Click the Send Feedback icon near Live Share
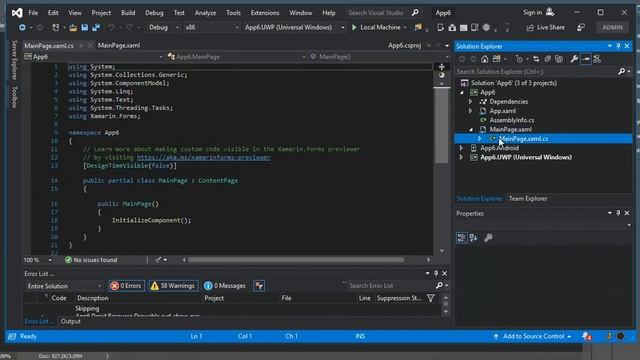640x360 pixels. (581, 27)
